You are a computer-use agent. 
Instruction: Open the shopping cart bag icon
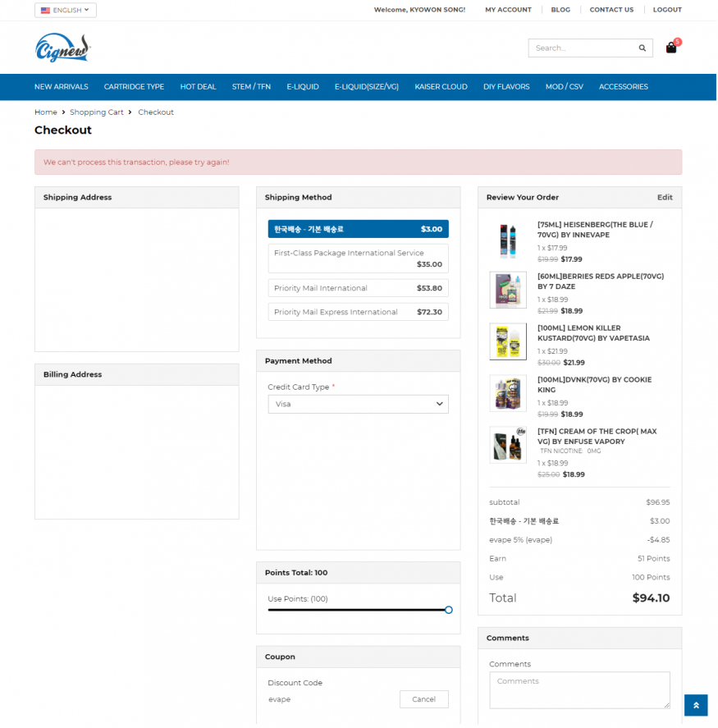[x=673, y=48]
